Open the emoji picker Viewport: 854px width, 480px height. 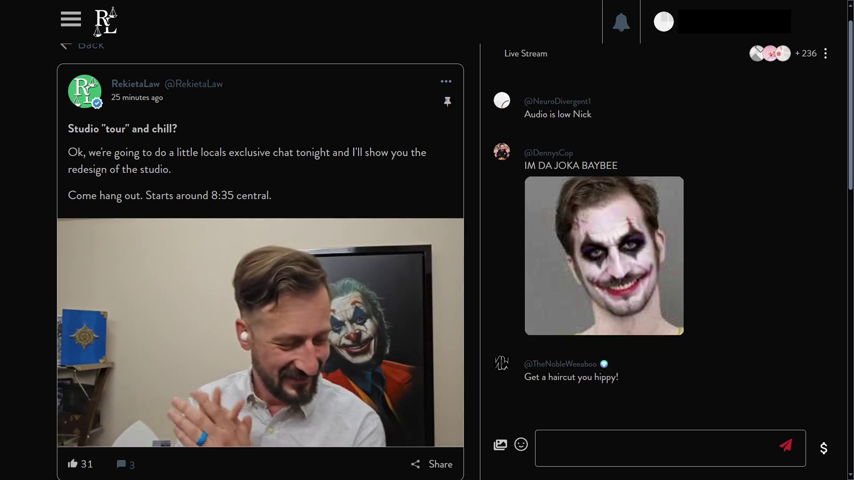click(x=521, y=445)
